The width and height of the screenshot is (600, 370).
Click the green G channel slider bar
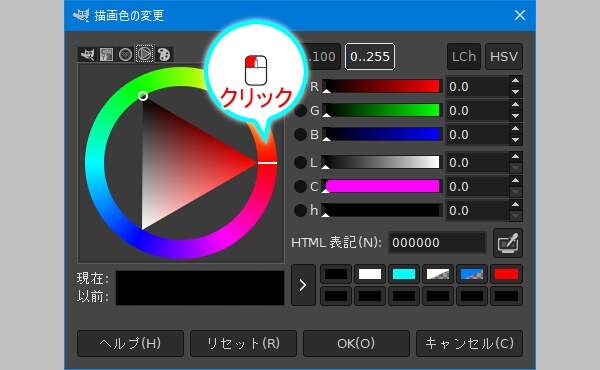[382, 110]
